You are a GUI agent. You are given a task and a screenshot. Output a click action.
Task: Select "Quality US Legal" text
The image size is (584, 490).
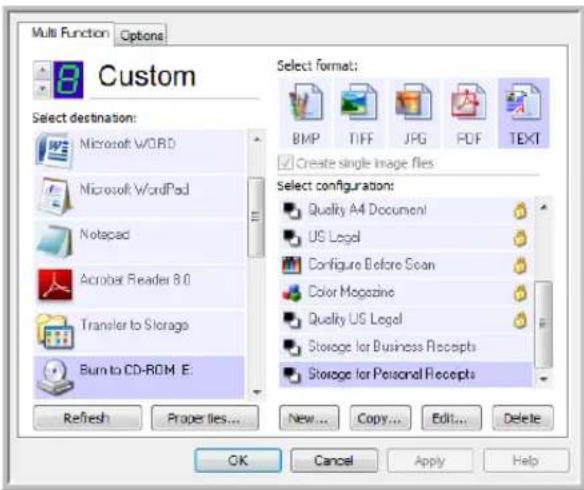pos(355,319)
